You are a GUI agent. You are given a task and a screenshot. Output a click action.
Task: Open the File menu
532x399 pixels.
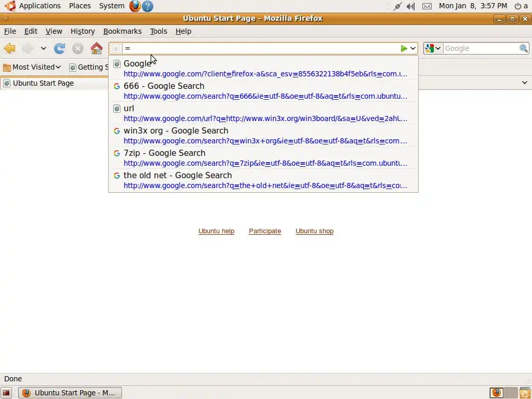10,31
